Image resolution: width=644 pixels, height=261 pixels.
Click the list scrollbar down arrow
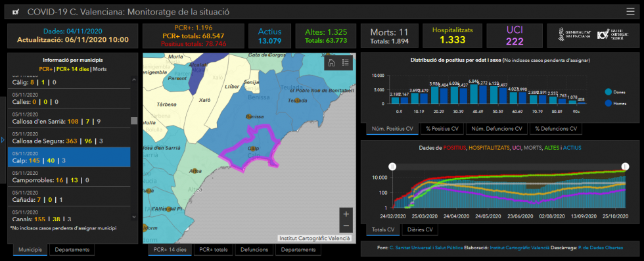134,217
